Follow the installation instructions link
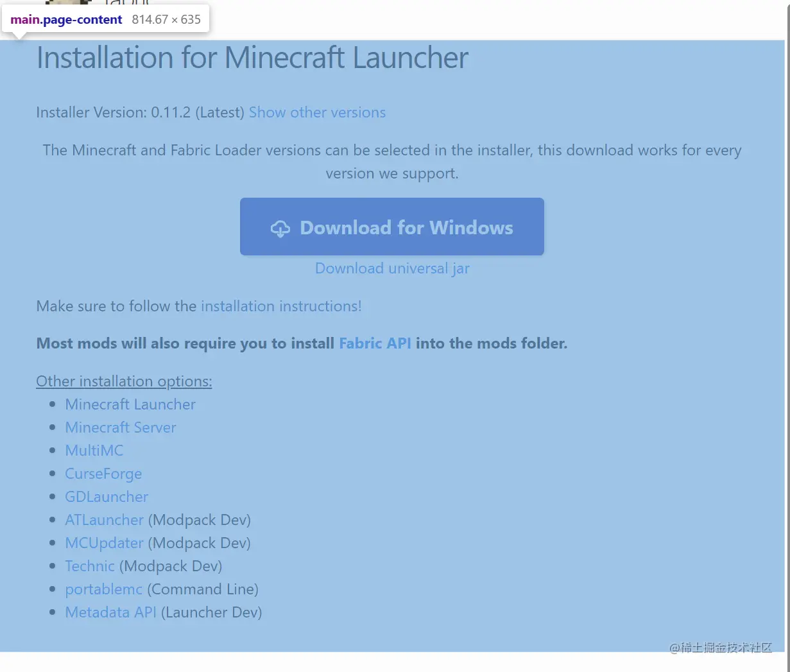Screen dimensions: 790x672 (281, 306)
